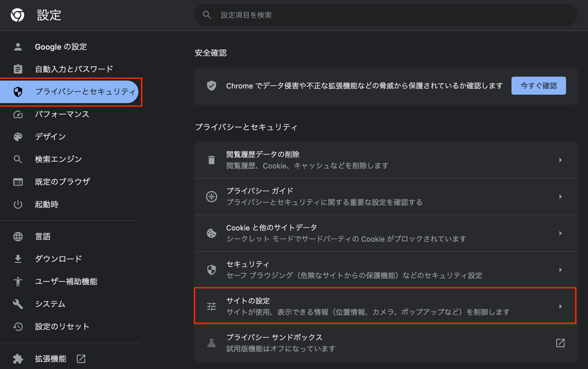Select the trash icon next to 閲覧履歴データの削除
This screenshot has height=369, width=588.
point(212,160)
